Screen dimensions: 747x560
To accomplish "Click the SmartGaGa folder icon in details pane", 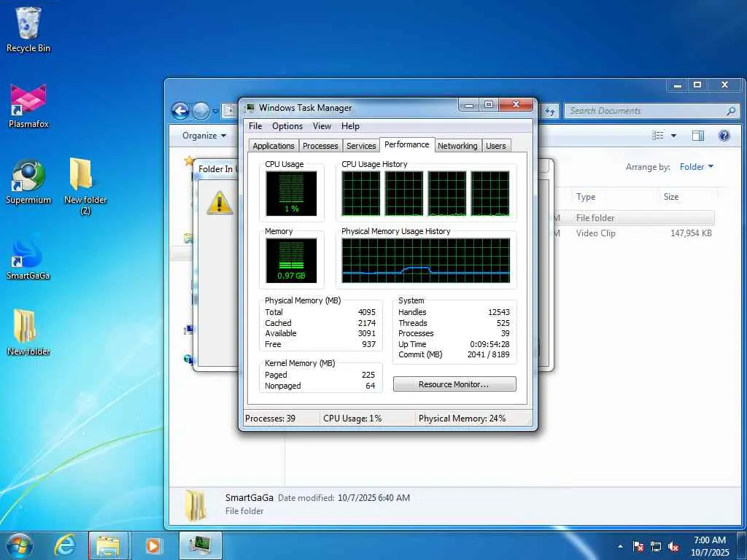I will [x=196, y=505].
